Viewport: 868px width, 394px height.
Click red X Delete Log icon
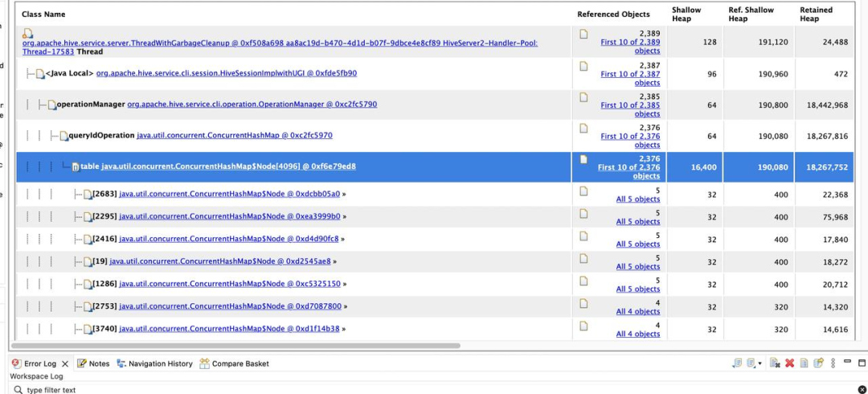coord(789,363)
